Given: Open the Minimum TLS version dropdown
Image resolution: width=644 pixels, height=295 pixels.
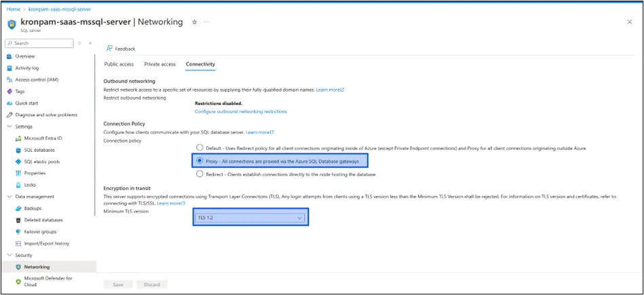Looking at the screenshot, I should tap(250, 218).
